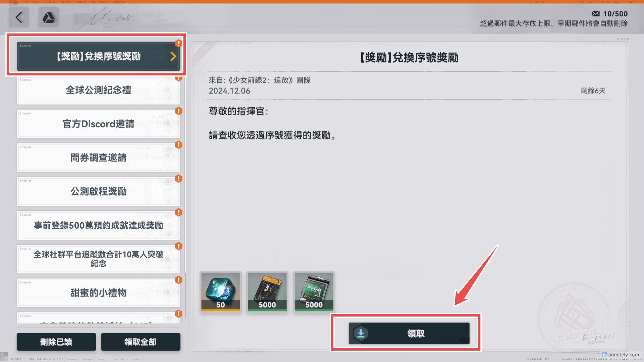Go back with the left arrow icon
The width and height of the screenshot is (644, 362).
click(x=19, y=17)
